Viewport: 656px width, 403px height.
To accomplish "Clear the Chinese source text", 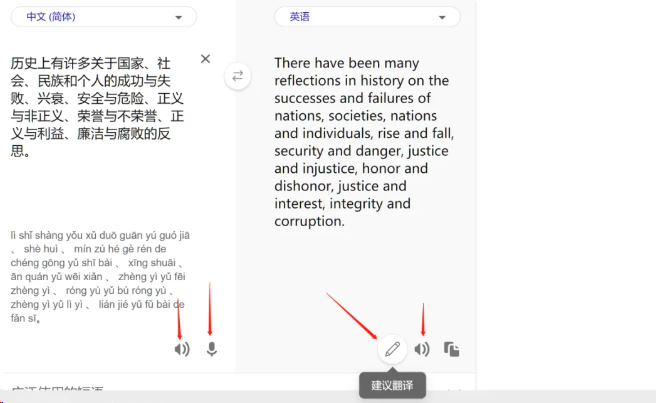I will click(x=205, y=59).
